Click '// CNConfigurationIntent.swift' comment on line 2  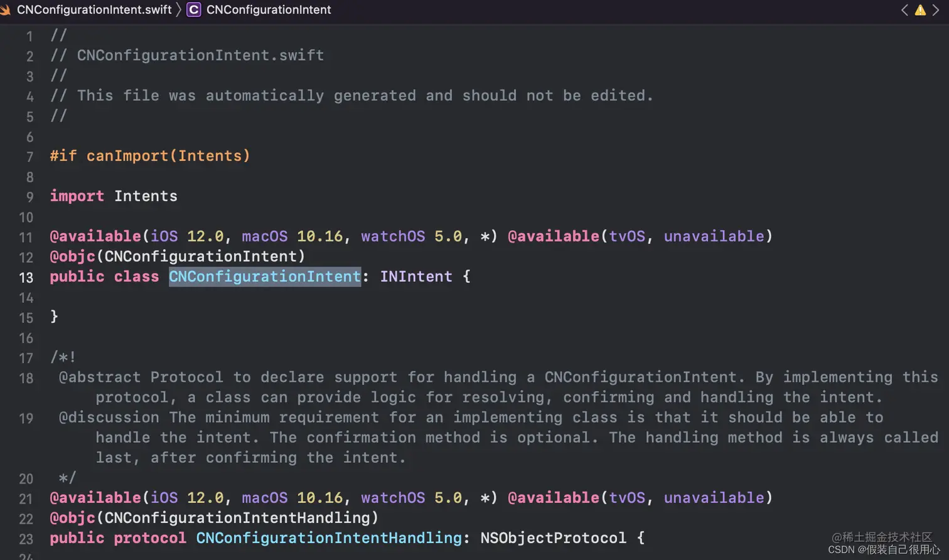(187, 55)
